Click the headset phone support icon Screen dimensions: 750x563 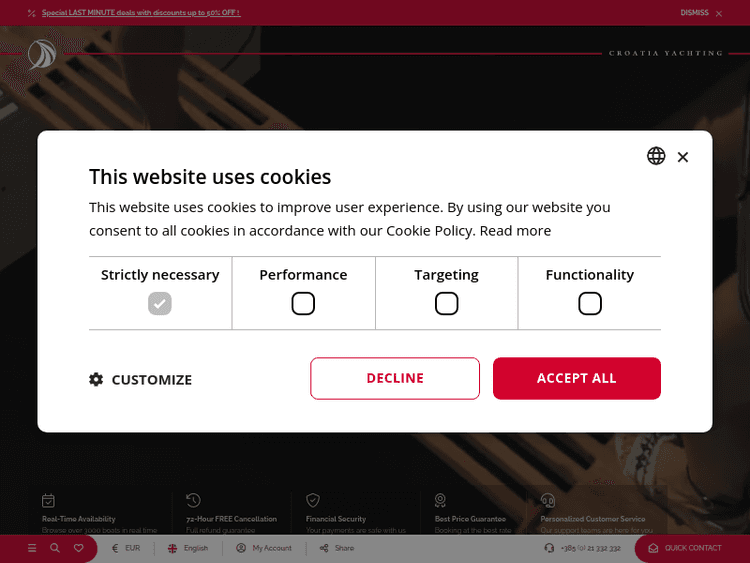pos(549,548)
